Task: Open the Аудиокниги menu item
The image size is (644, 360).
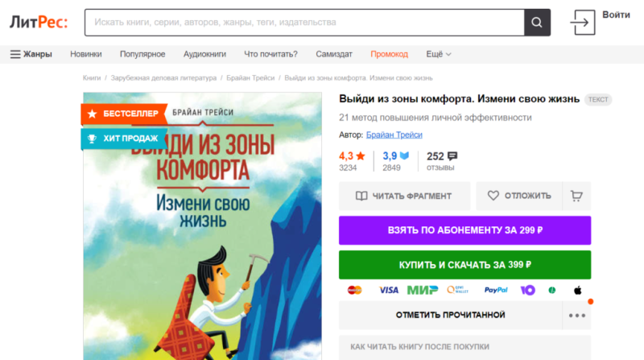Action: click(204, 54)
